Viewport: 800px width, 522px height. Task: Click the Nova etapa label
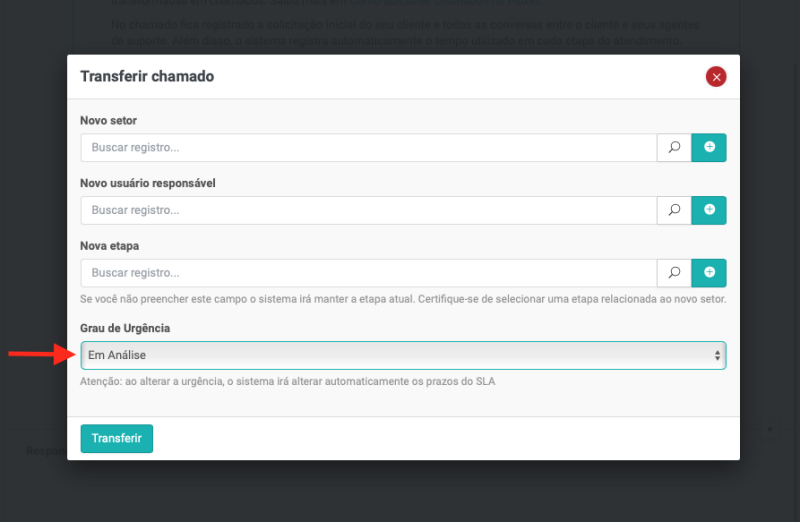(108, 245)
